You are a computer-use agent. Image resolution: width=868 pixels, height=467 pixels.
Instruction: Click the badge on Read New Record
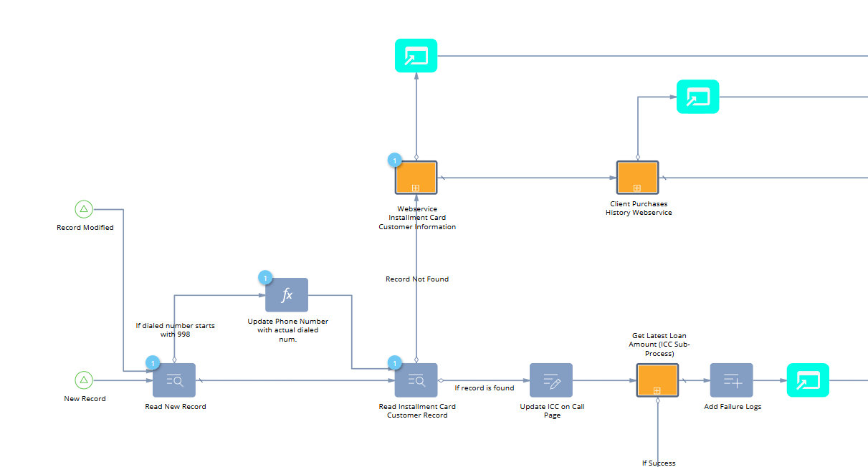pos(152,363)
